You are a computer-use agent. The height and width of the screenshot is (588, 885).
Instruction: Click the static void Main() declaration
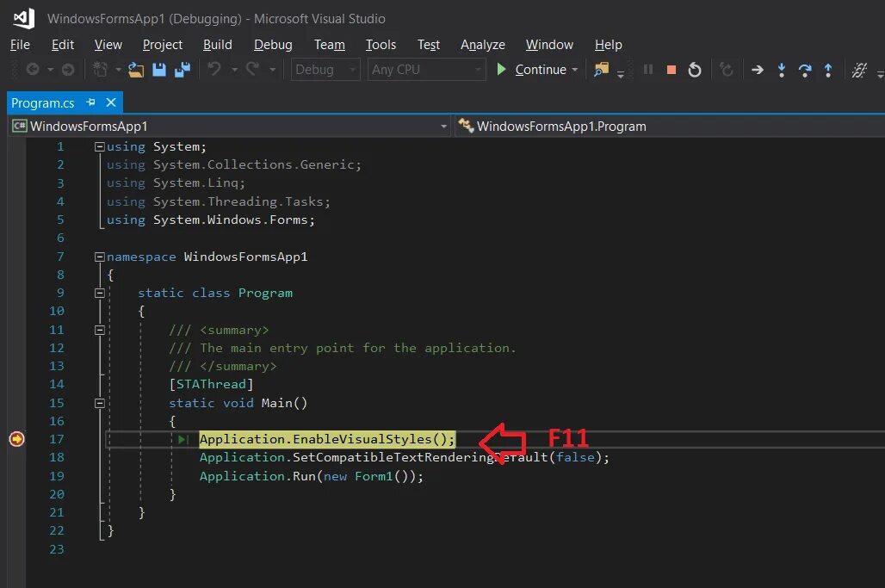click(238, 403)
